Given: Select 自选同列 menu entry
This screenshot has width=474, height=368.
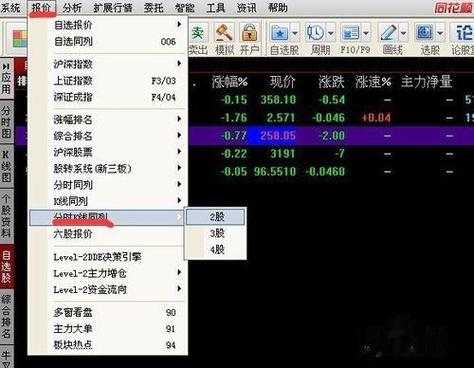Looking at the screenshot, I should tap(107, 41).
